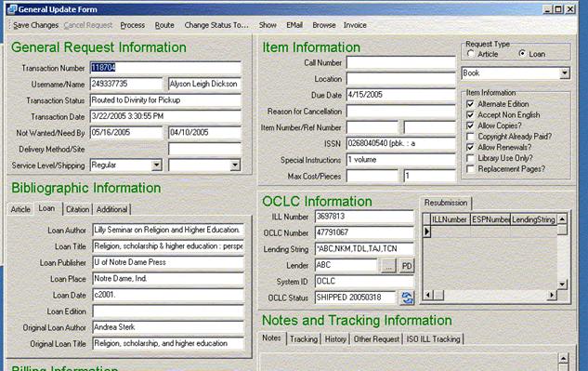The height and width of the screenshot is (371, 588).
Task: Select the Article request type radio button
Action: [x=471, y=54]
